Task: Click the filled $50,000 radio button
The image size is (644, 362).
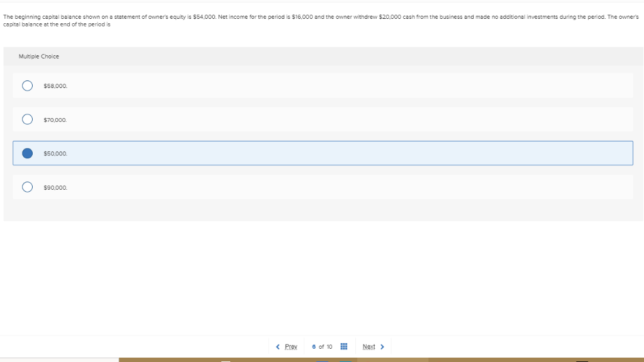Action: [x=27, y=153]
